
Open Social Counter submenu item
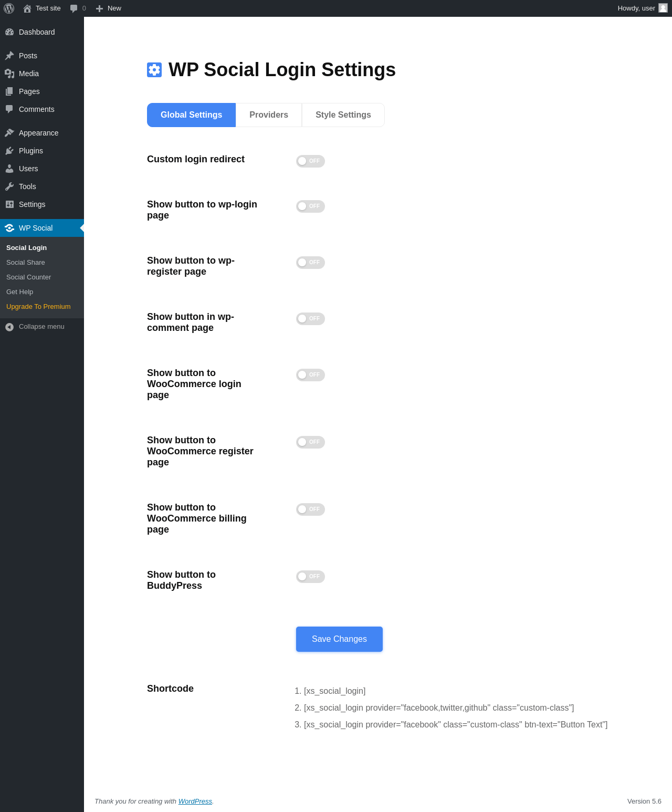point(29,277)
